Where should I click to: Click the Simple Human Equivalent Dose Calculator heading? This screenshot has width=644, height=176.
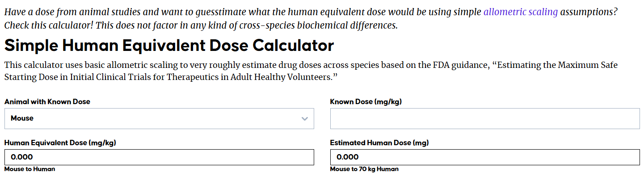coord(169,46)
